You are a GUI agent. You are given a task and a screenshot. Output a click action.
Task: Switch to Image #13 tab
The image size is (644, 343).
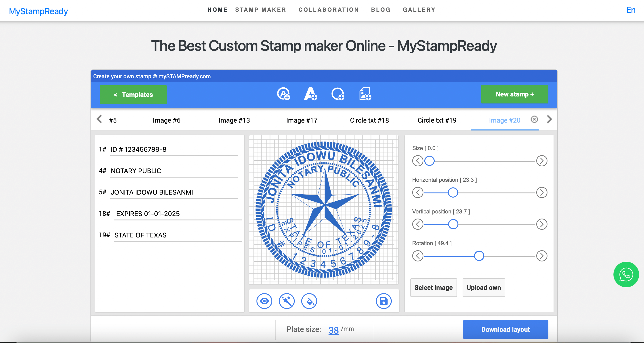tap(234, 120)
